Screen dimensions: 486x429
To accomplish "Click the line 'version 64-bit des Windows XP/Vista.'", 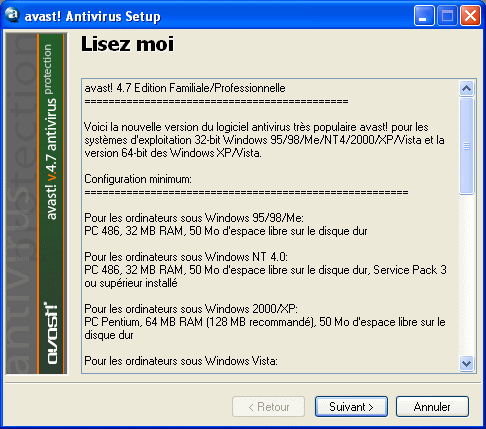I will tap(173, 153).
